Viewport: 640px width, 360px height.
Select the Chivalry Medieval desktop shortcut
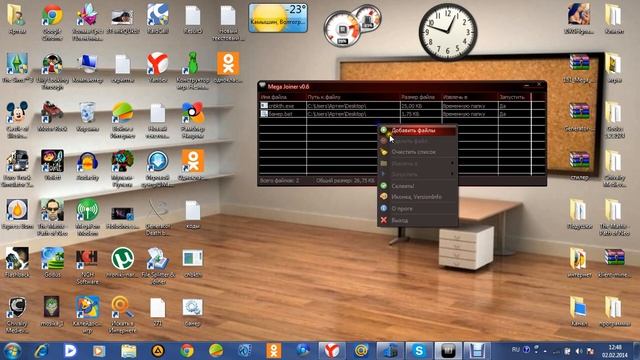point(17,314)
